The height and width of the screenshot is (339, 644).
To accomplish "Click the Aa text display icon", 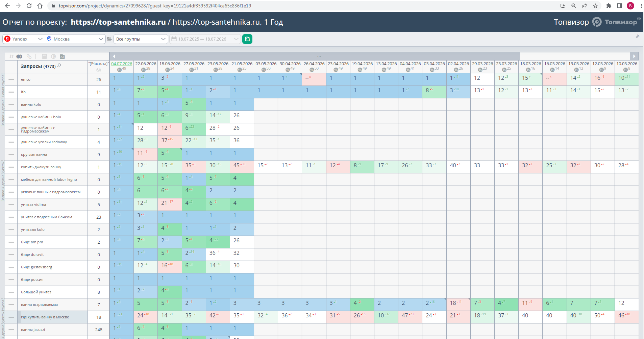I will coord(62,56).
